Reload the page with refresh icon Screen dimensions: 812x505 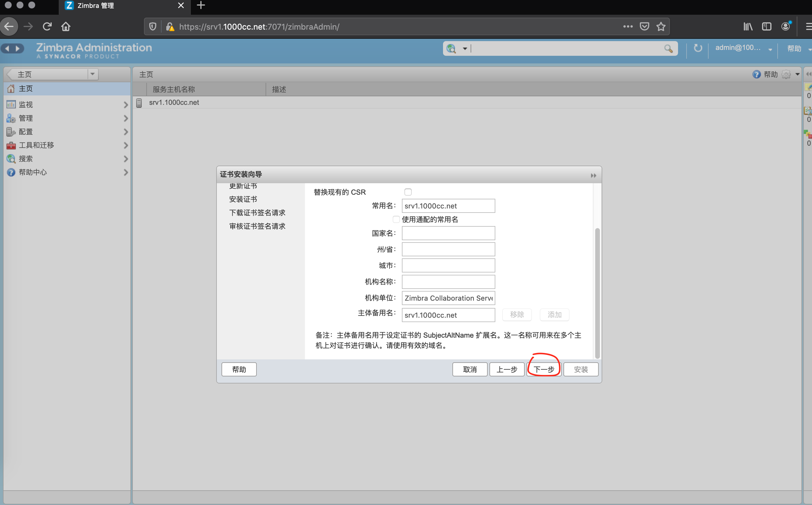(47, 26)
